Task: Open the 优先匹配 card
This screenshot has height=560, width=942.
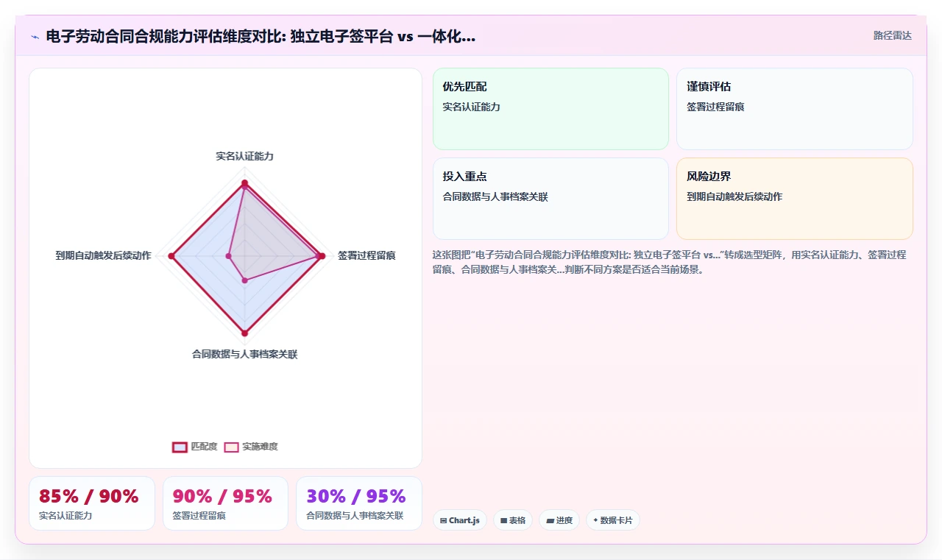Action: click(x=550, y=109)
